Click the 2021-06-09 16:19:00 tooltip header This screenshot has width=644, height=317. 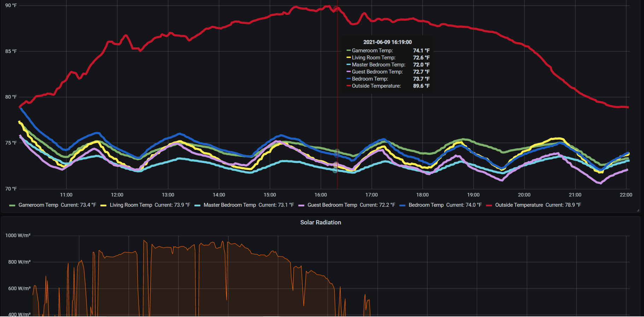point(387,42)
